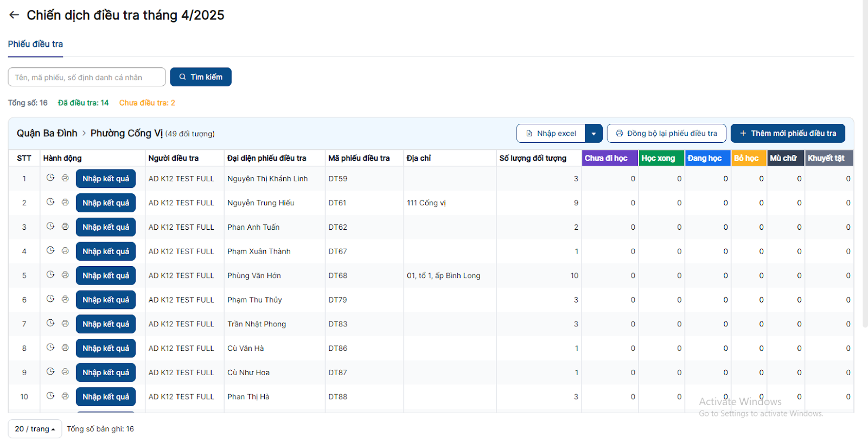Click Quận Ba Đình in the breadcrumb
The height and width of the screenshot is (442, 868).
coord(47,134)
